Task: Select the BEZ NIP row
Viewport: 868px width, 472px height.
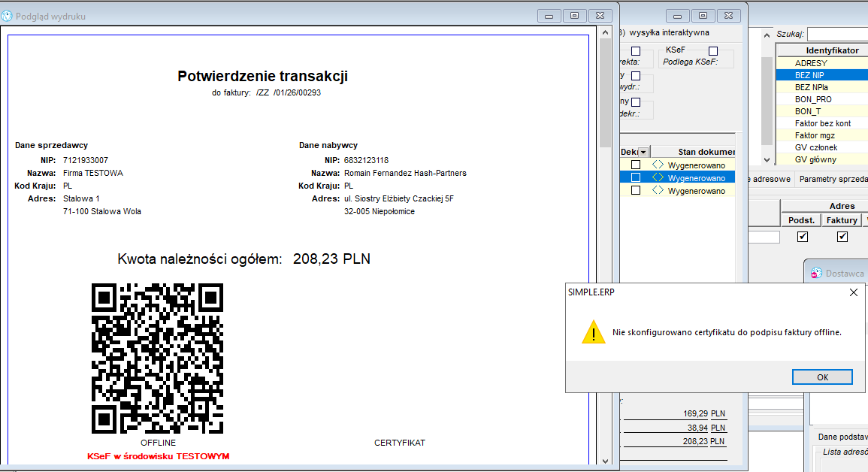Action: click(x=823, y=75)
